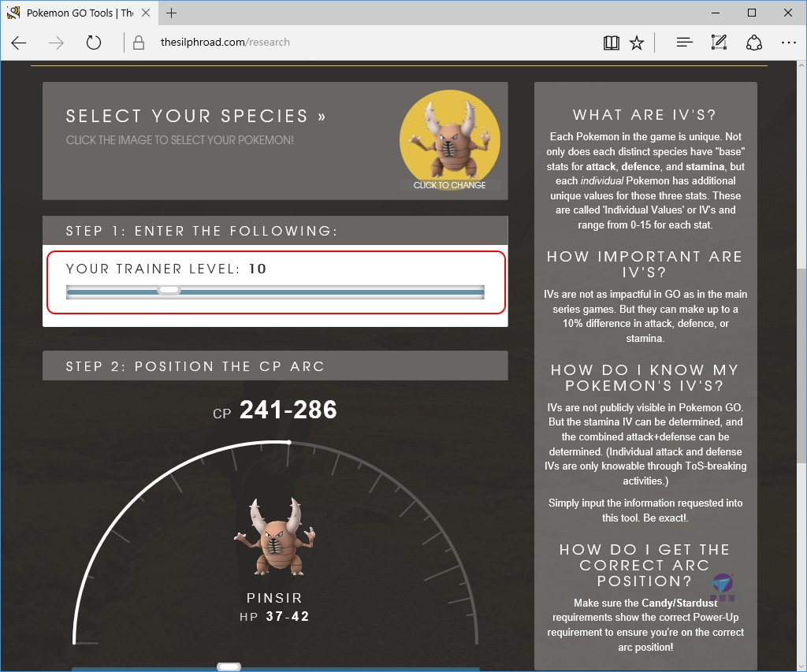Click the Pinsir sprite inside the arc

click(x=275, y=537)
